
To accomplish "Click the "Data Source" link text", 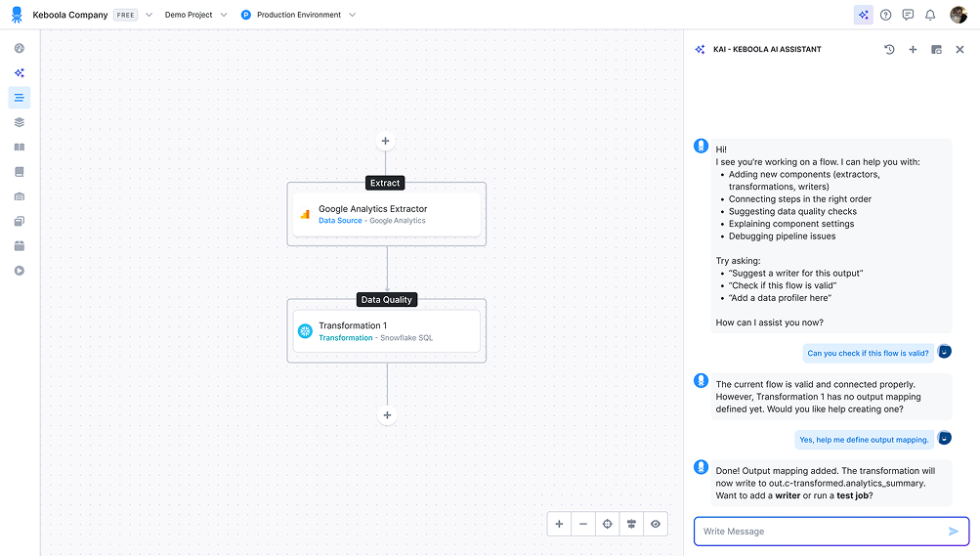I will (x=340, y=221).
